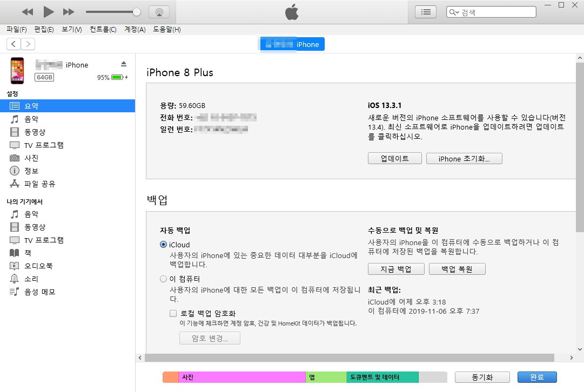The image size is (584, 392).
Task: Select the iCloud backup radio button
Action: [x=163, y=245]
